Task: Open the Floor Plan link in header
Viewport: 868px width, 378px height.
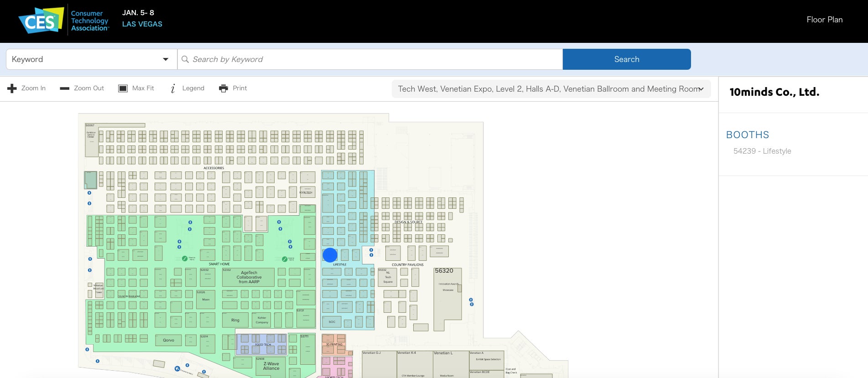Action: pyautogui.click(x=825, y=20)
